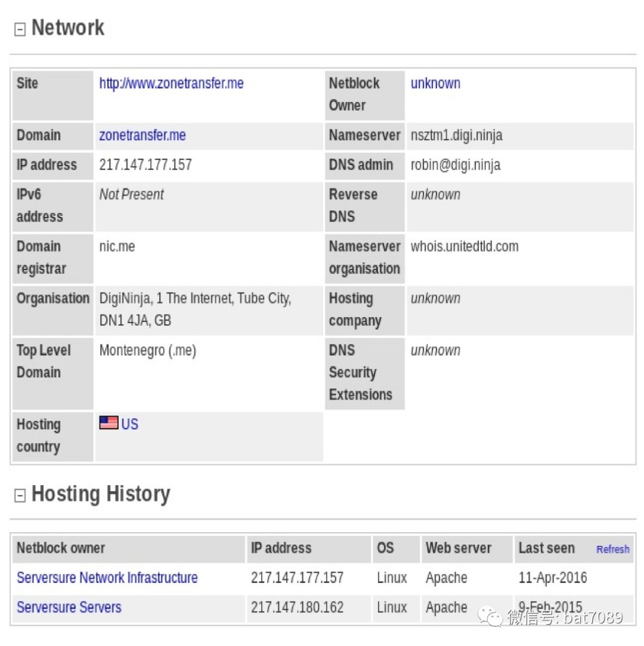Click the US hosting country link

click(130, 424)
